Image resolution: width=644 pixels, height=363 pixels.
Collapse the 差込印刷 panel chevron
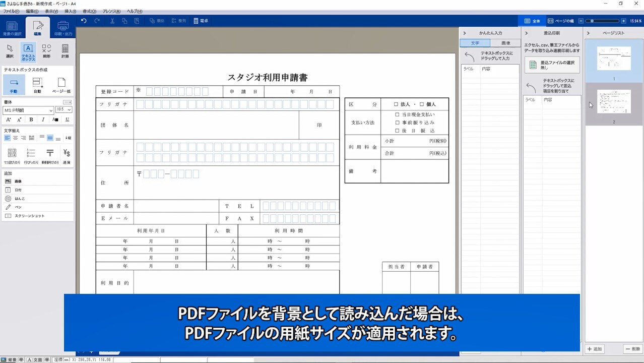tap(526, 33)
